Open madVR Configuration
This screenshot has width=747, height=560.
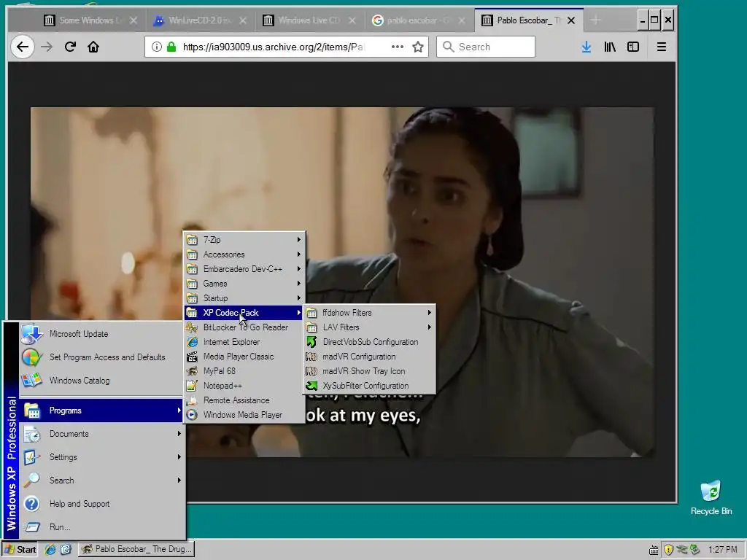(x=369, y=357)
